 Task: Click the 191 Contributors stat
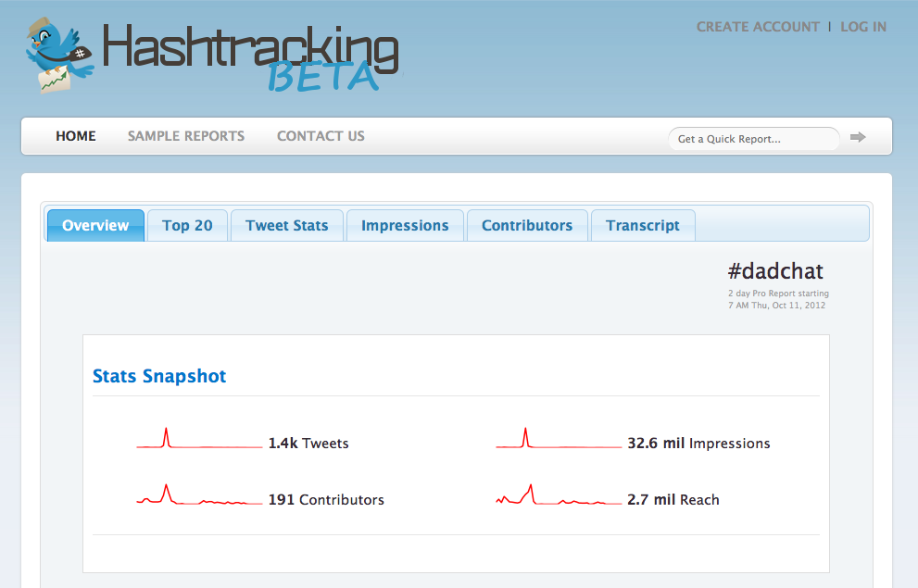[x=326, y=500]
